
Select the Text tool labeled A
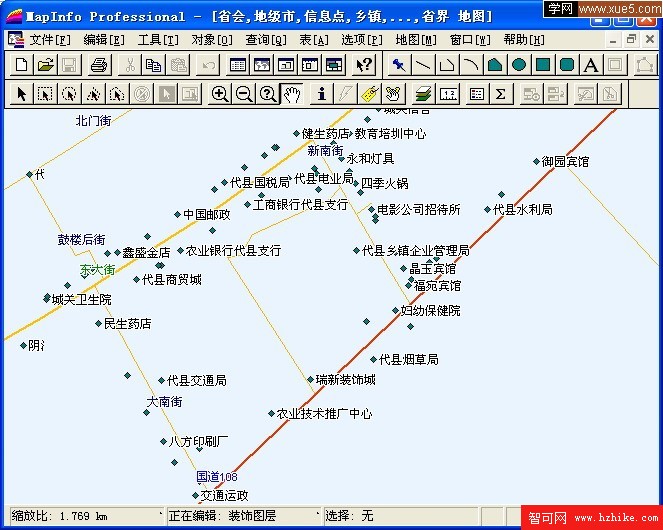591,65
